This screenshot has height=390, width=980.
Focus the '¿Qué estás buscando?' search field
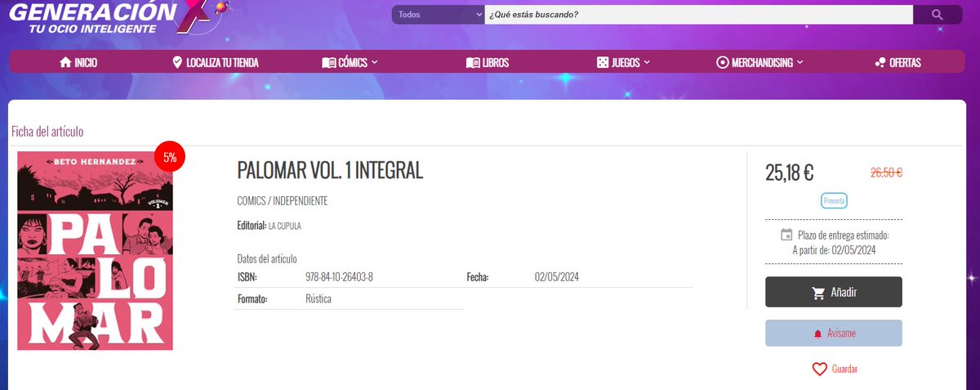698,15
